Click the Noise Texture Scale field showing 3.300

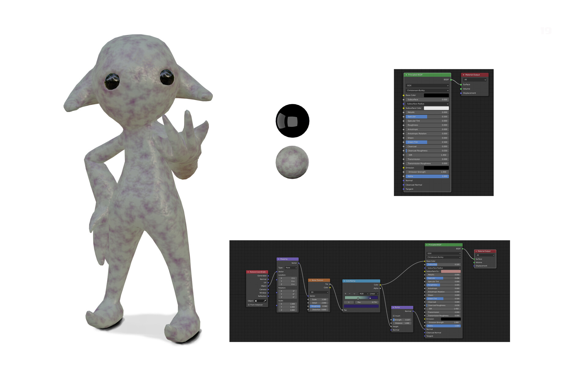click(319, 300)
